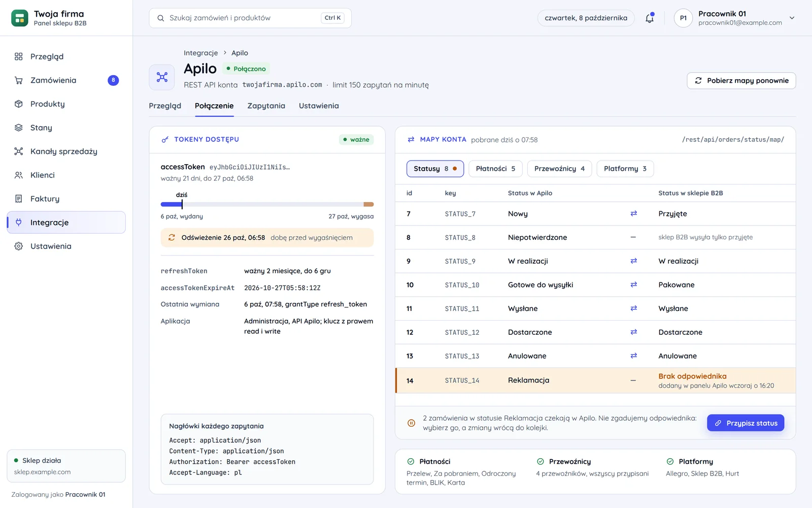Viewport: 812px width, 508px height.
Task: Open notifications bell
Action: [x=650, y=18]
